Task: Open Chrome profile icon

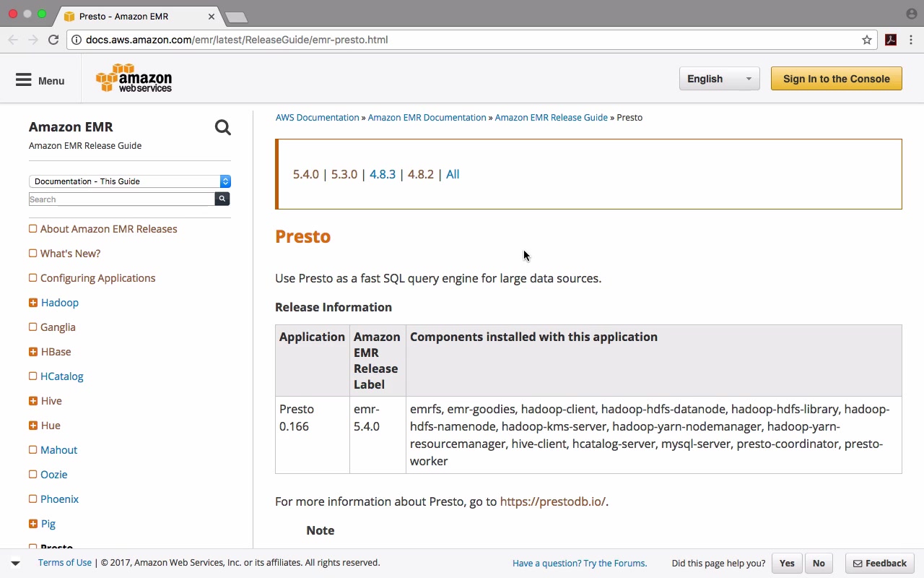Action: (x=911, y=14)
